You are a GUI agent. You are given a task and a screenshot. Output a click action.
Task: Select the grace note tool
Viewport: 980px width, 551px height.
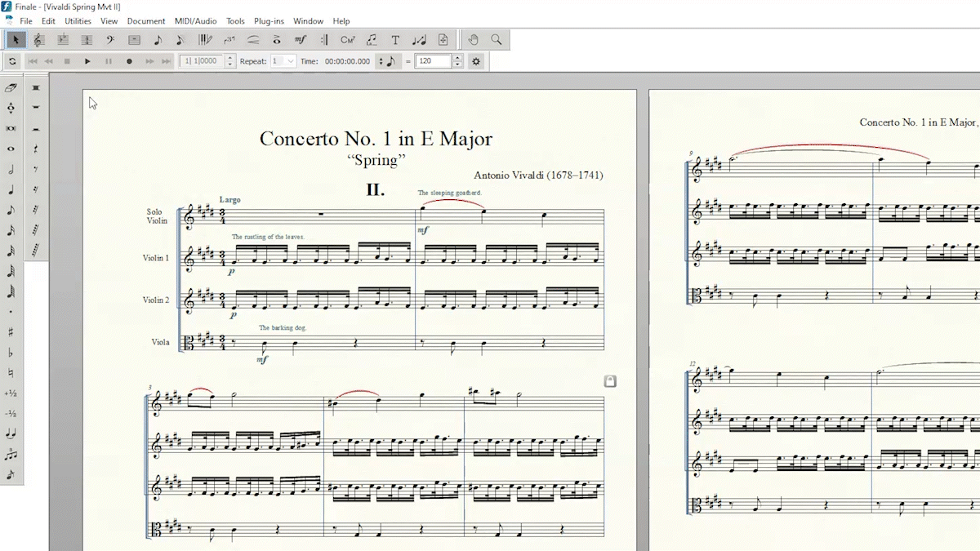[11, 475]
